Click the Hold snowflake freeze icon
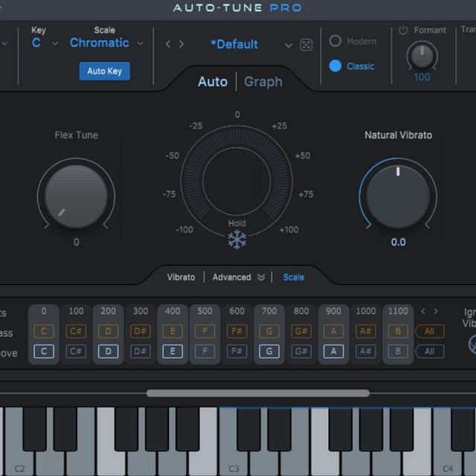Screen dimensions: 476x476 click(x=237, y=239)
